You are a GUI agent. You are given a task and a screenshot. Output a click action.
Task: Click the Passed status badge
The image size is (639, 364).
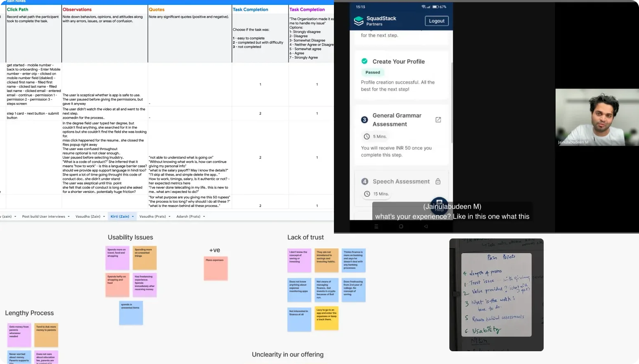(373, 72)
